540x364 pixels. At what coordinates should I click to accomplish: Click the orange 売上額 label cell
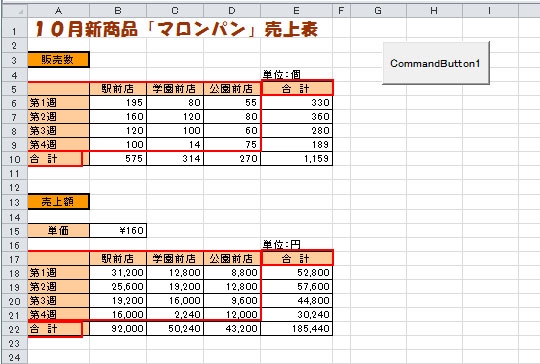(58, 202)
